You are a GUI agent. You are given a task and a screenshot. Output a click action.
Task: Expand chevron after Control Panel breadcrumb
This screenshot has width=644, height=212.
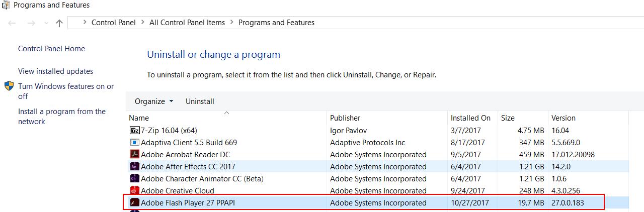pyautogui.click(x=143, y=23)
